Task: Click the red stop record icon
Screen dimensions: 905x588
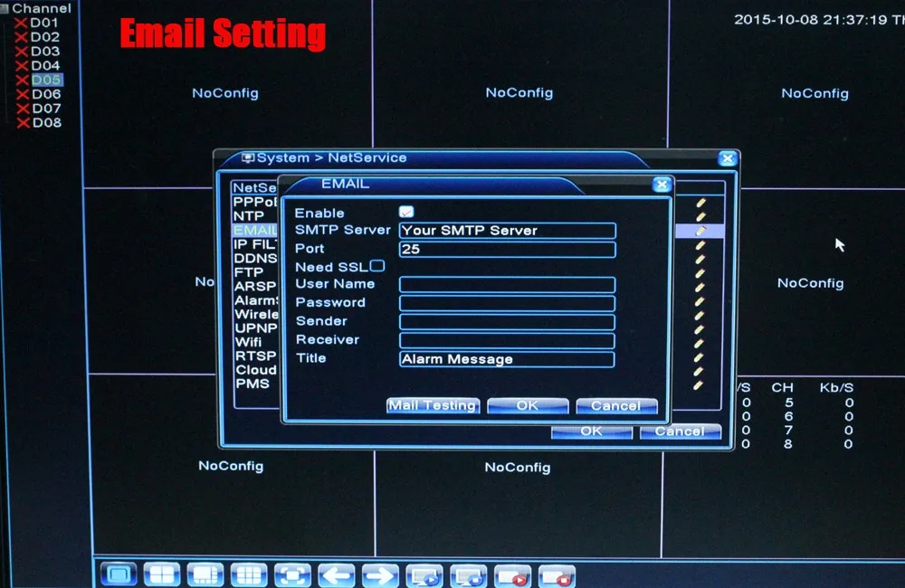Action: (x=557, y=575)
